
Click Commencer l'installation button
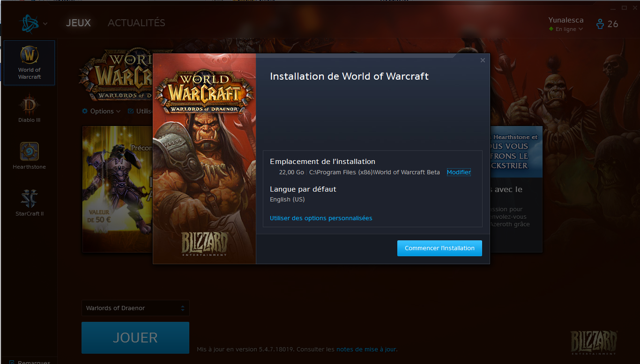tap(439, 248)
